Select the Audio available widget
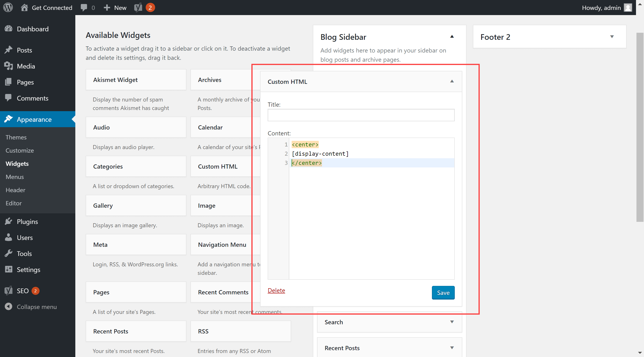This screenshot has width=644, height=357. (x=136, y=127)
